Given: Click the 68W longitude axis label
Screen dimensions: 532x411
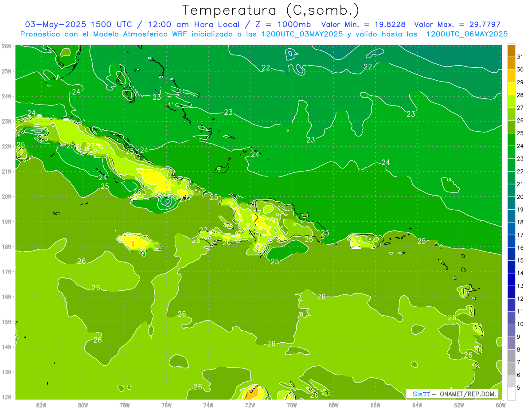Looking at the screenshot, I should [333, 405].
